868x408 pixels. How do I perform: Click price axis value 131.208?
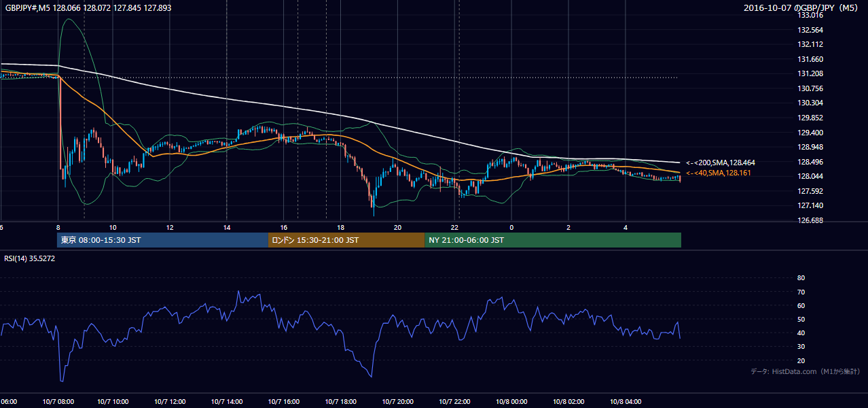tap(810, 73)
